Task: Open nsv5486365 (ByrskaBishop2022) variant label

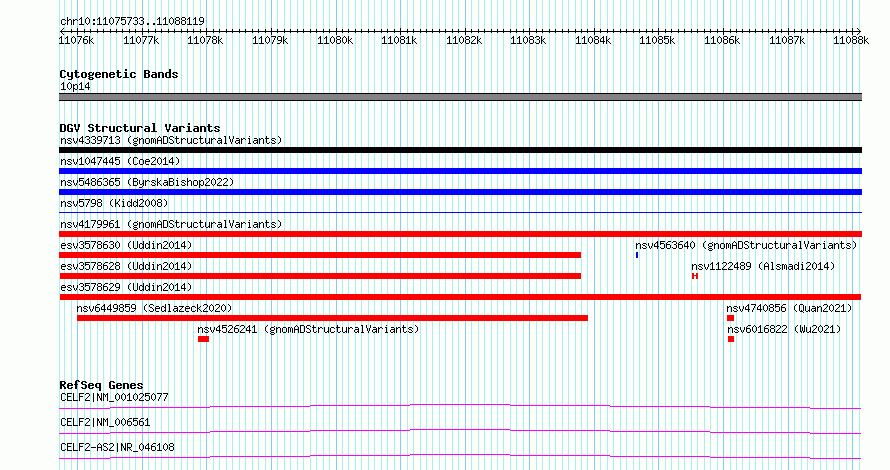Action: [147, 182]
